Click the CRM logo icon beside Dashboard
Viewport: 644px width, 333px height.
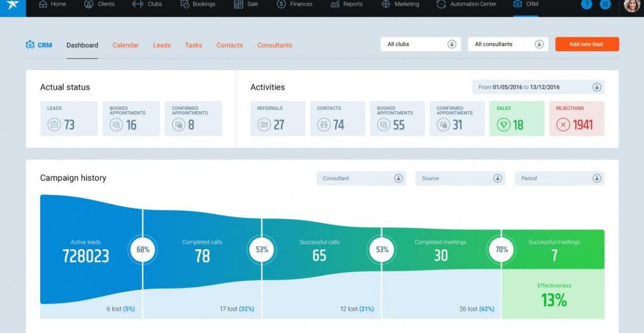coord(30,45)
